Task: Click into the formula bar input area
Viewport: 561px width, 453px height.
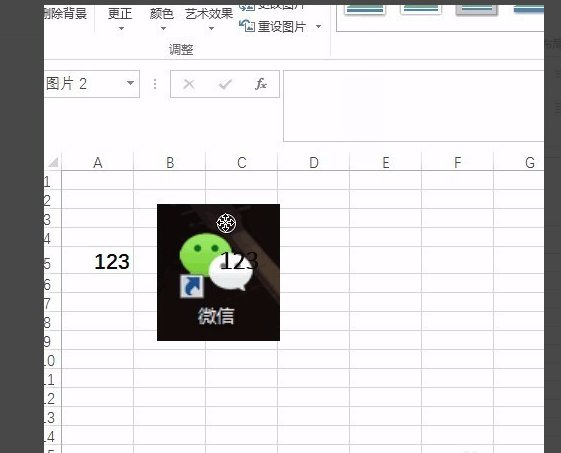Action: (414, 106)
